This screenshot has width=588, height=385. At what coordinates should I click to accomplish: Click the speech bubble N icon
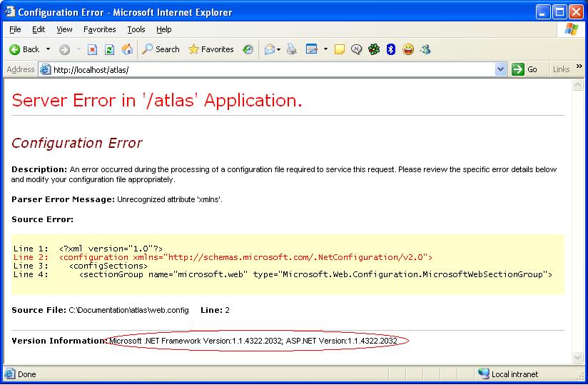click(x=357, y=49)
